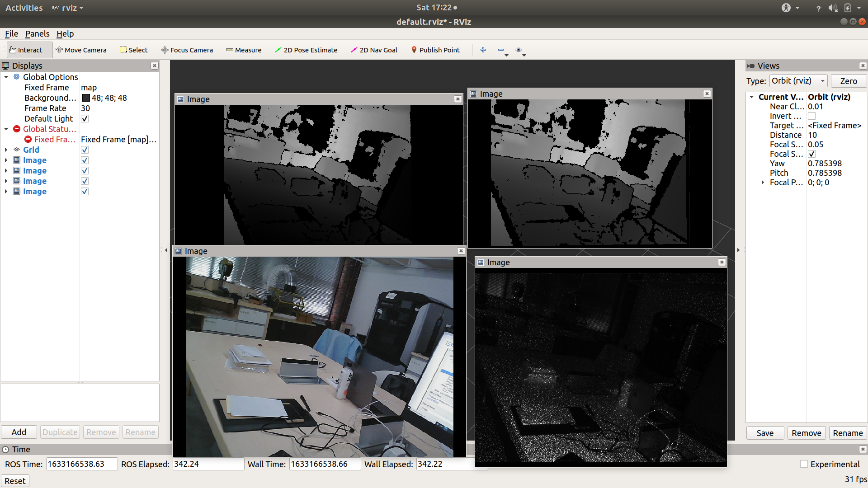The image size is (868, 488).
Task: Open the Help menu
Action: [x=65, y=34]
